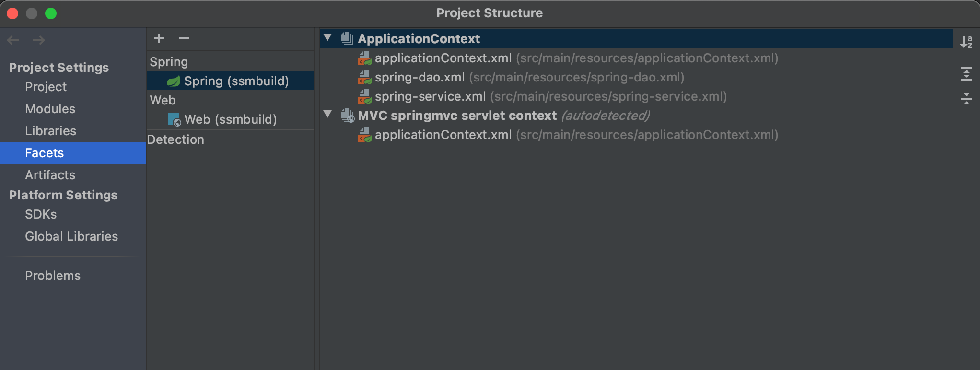The height and width of the screenshot is (370, 980).
Task: Select the Facets settings page
Action: (73, 153)
